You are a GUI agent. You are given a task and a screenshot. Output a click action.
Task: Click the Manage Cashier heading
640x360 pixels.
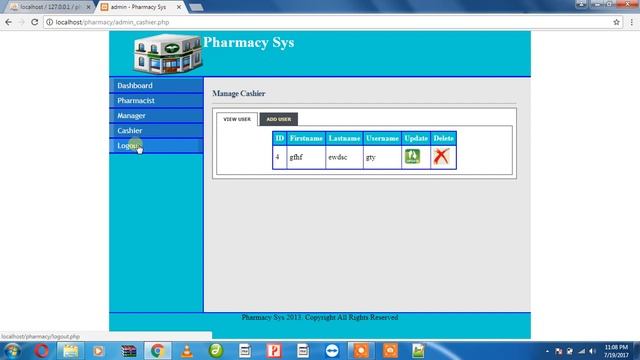[x=239, y=93]
